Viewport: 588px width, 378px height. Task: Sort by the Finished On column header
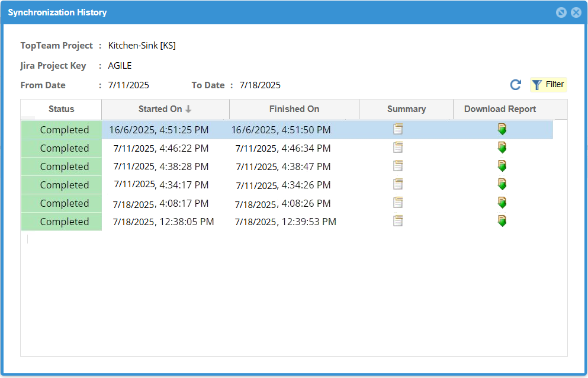294,109
